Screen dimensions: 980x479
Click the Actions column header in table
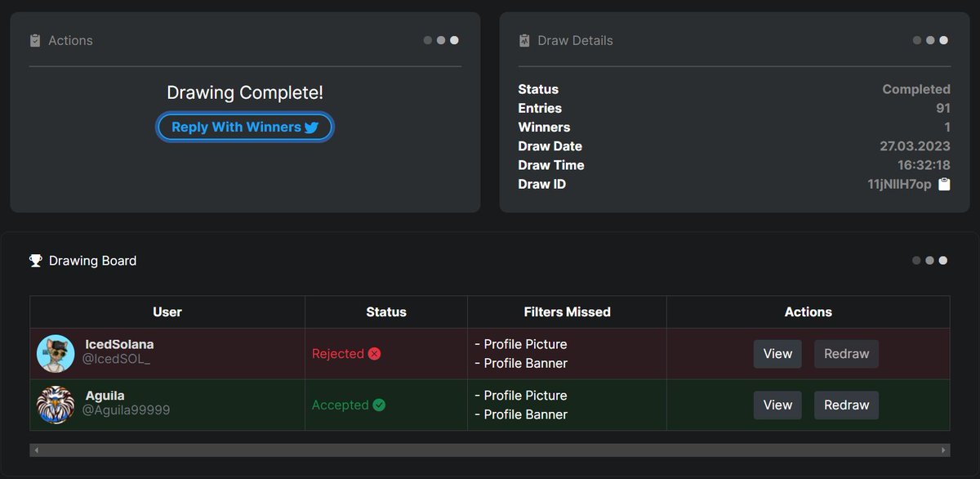(x=808, y=312)
